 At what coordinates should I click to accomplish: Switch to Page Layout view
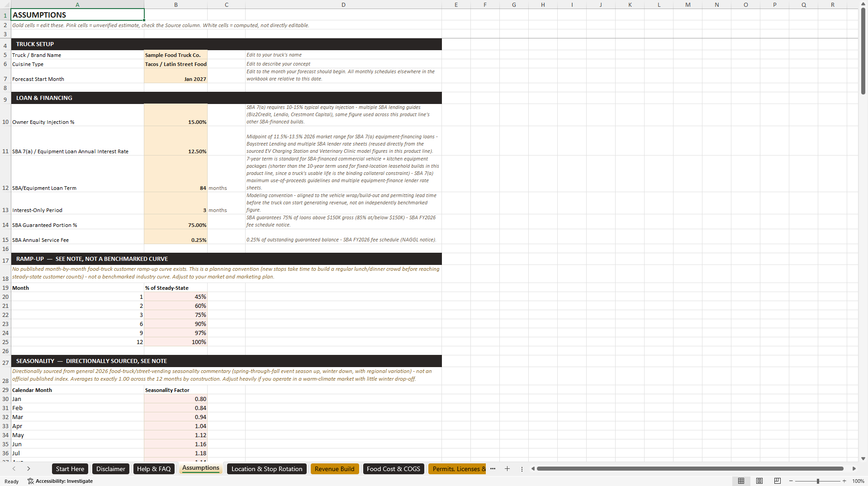click(759, 481)
